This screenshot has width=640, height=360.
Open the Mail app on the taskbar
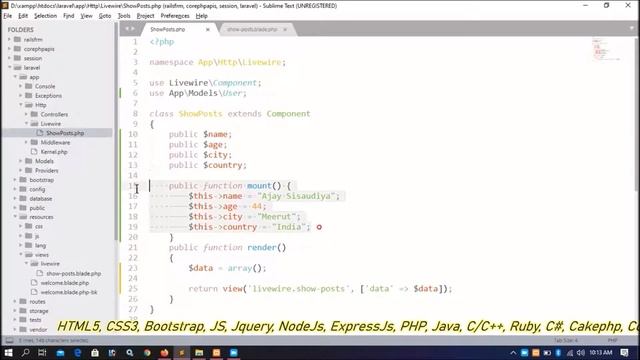coord(60,353)
